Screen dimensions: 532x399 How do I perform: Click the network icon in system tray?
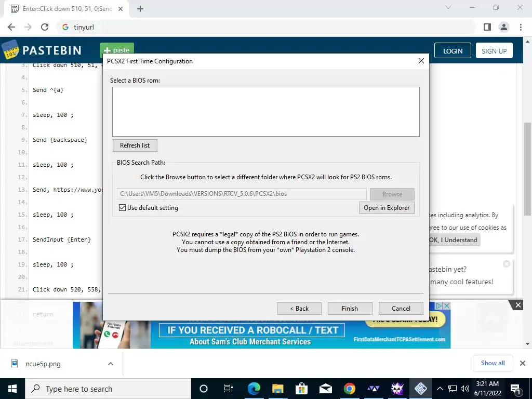pos(453,389)
